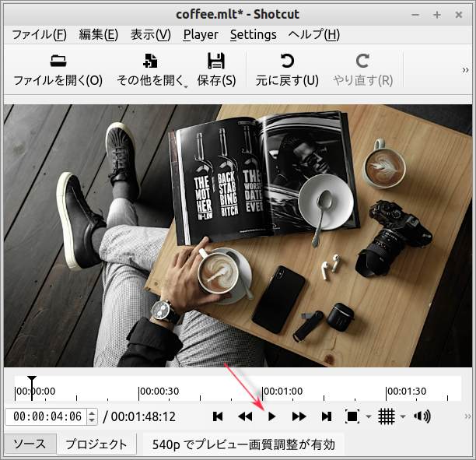476x460 pixels.
Task: Toggle the grid overlay display
Action: tap(387, 416)
